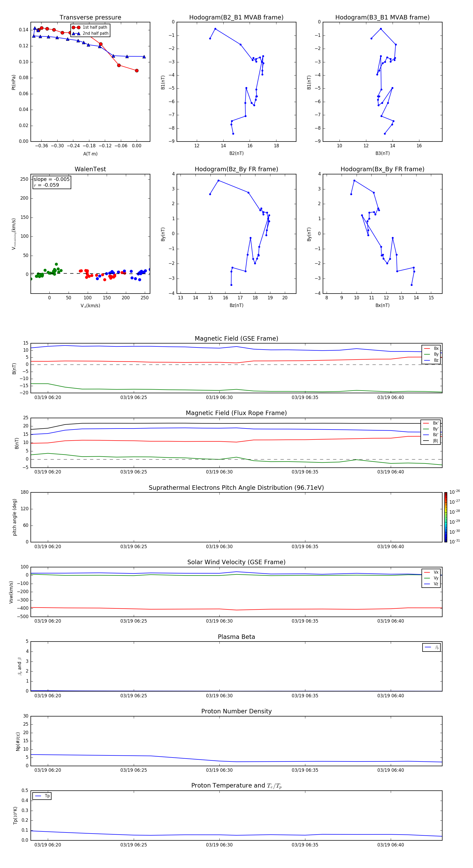Click the 'Hodogram(Bz_By FR frame)' title
This screenshot has height=868, width=473.
236,169
